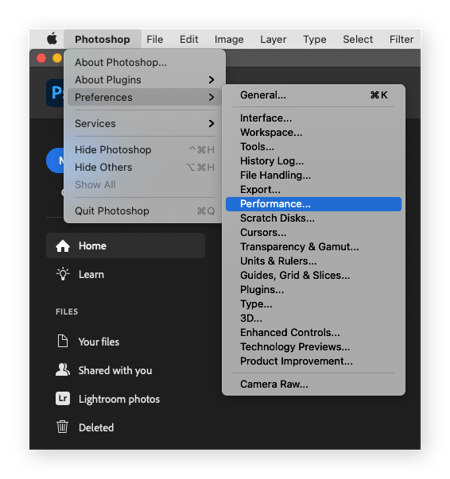The image size is (450, 479).
Task: Select the Preferences menu entry
Action: point(144,97)
